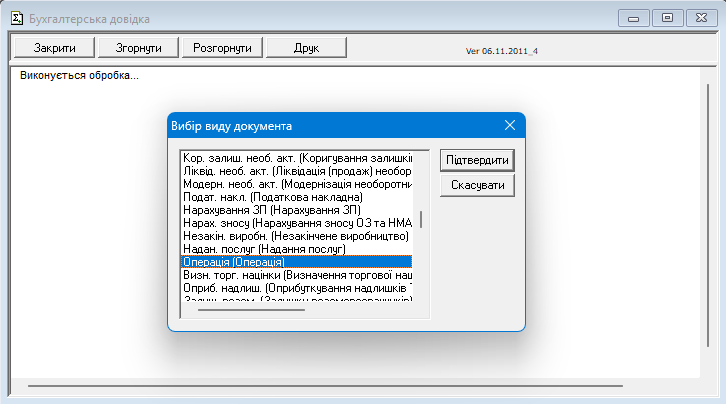This screenshot has width=726, height=404.
Task: Select Ліквід. необ. акт. list entry
Action: click(x=296, y=171)
